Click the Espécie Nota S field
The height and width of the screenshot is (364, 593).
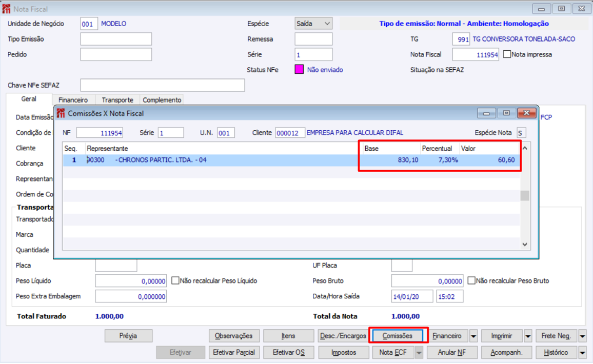point(521,133)
